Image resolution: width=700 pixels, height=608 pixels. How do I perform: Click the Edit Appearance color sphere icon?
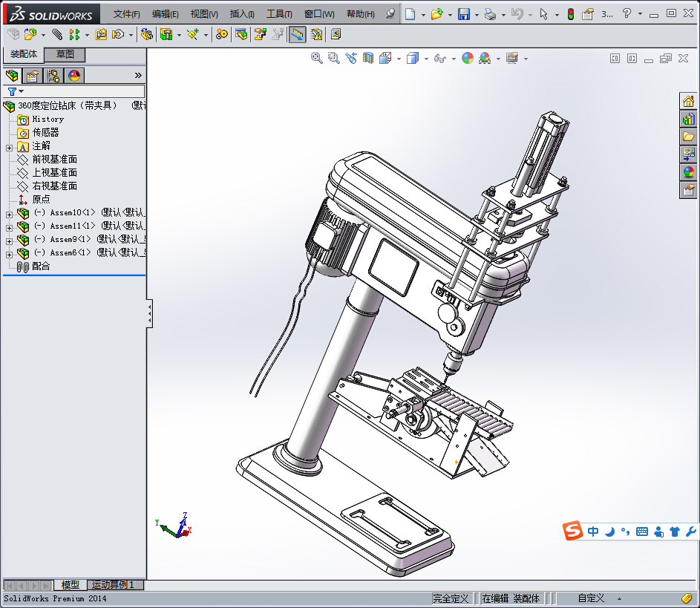tap(468, 58)
